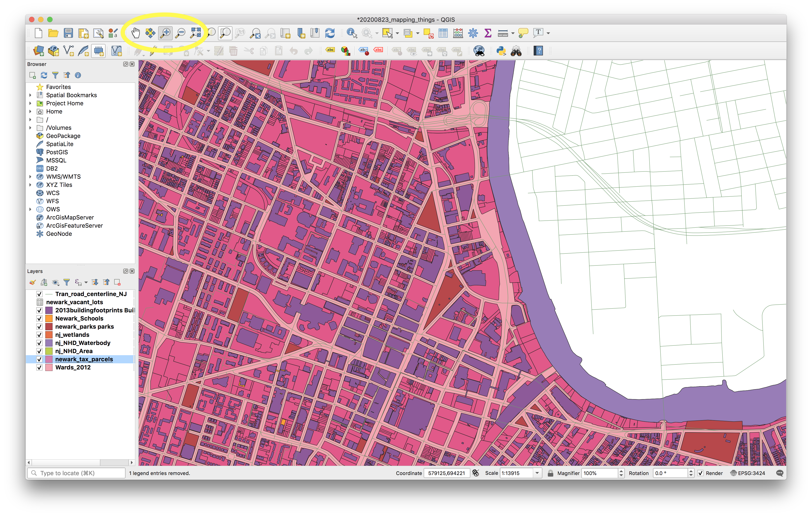Toggle visibility of Newark_Schools layer
This screenshot has width=812, height=516.
pos(39,318)
